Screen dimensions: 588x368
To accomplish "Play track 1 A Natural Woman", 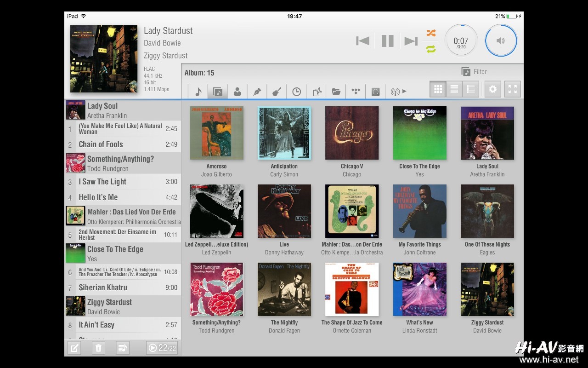I will point(123,129).
